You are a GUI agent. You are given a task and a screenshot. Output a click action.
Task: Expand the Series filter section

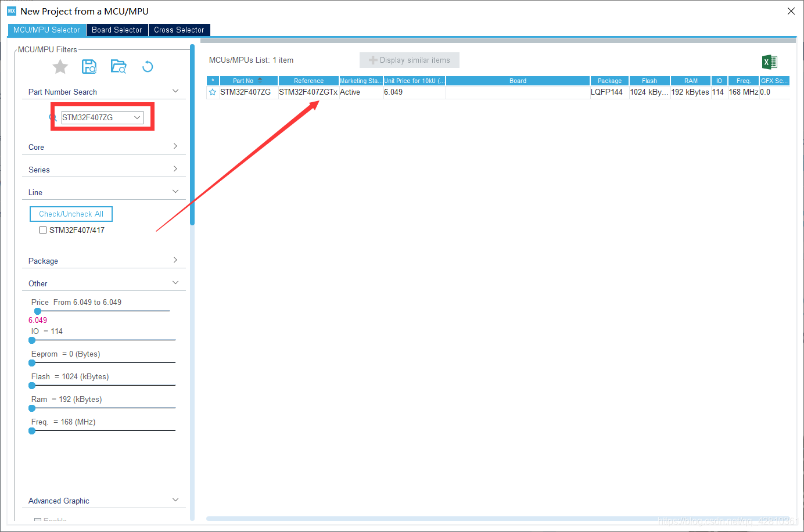175,169
